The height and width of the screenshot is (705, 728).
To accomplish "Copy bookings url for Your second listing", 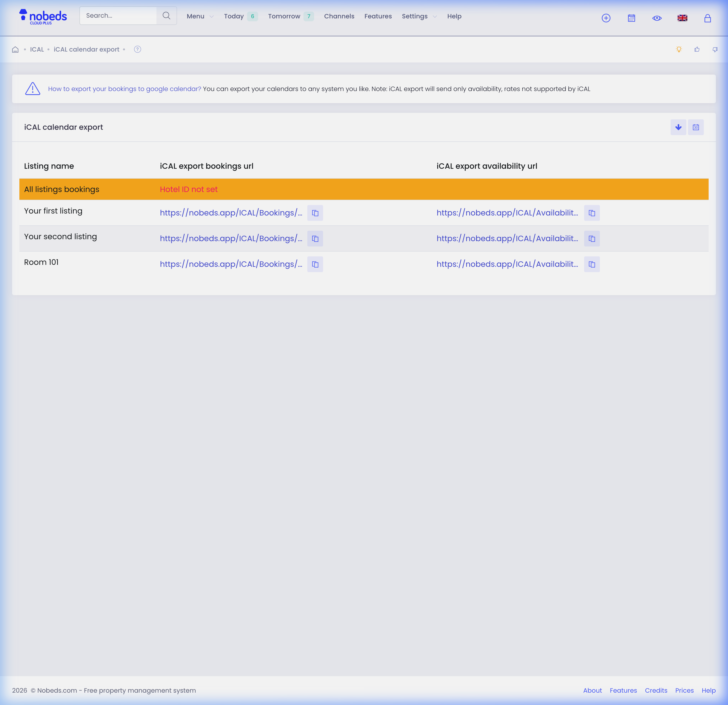I will click(315, 239).
